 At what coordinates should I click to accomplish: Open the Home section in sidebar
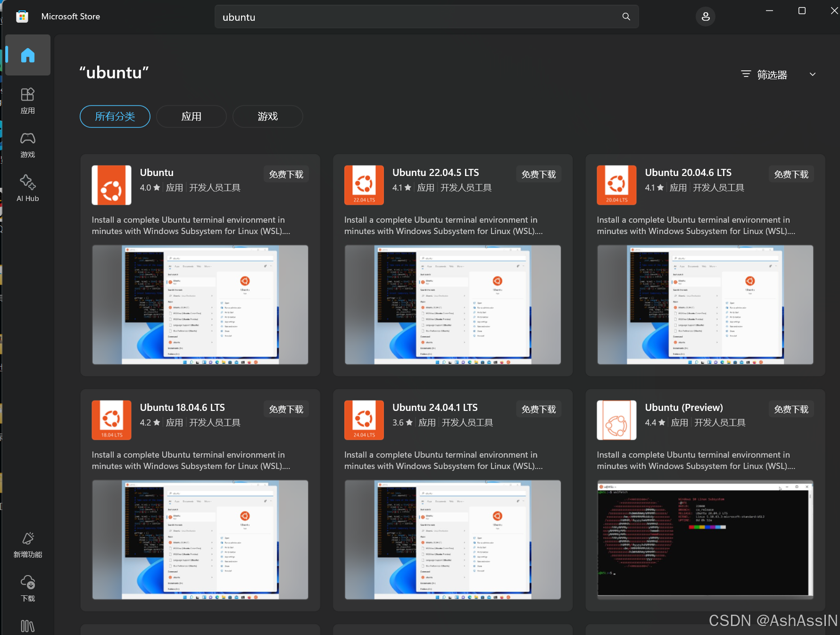27,55
